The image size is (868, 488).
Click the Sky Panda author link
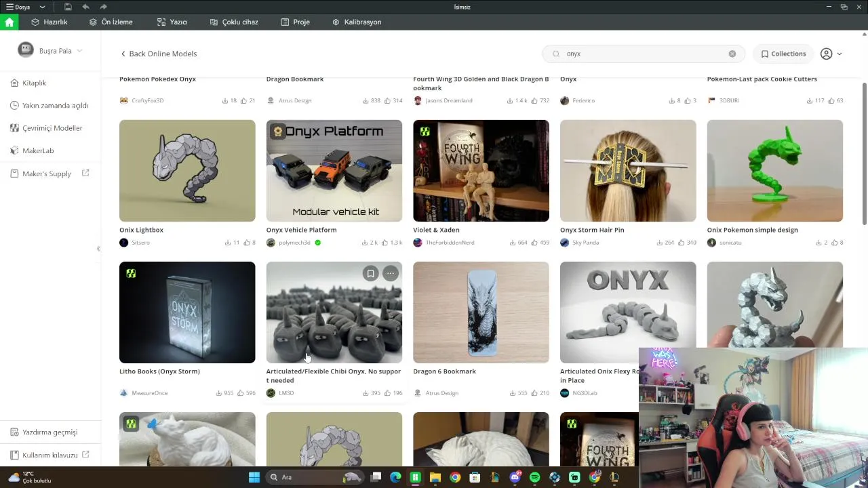(x=585, y=243)
